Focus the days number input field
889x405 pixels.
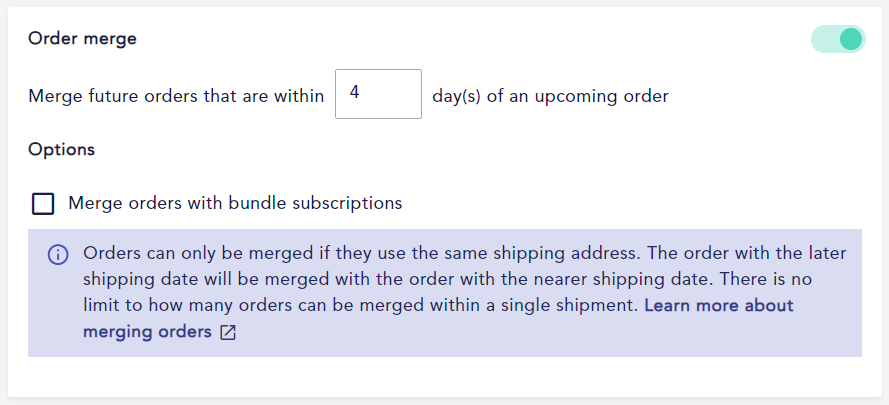378,94
